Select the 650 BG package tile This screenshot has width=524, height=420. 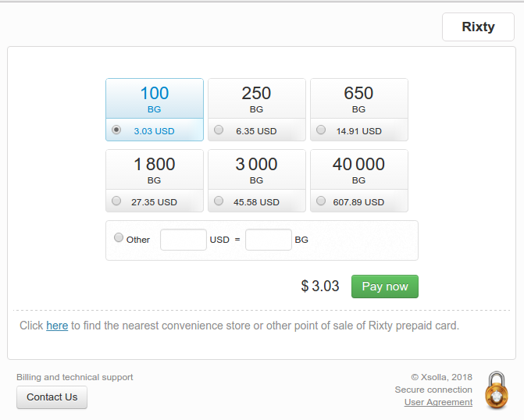coord(359,109)
